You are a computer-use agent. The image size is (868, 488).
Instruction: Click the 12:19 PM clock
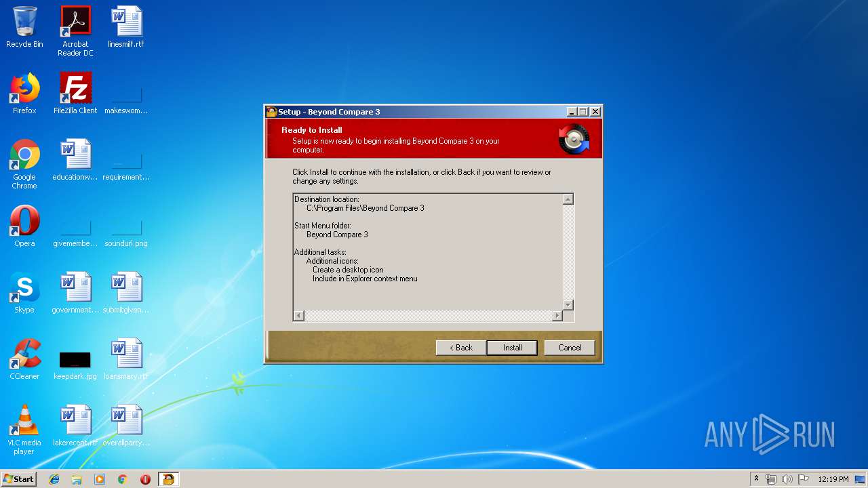pos(833,479)
